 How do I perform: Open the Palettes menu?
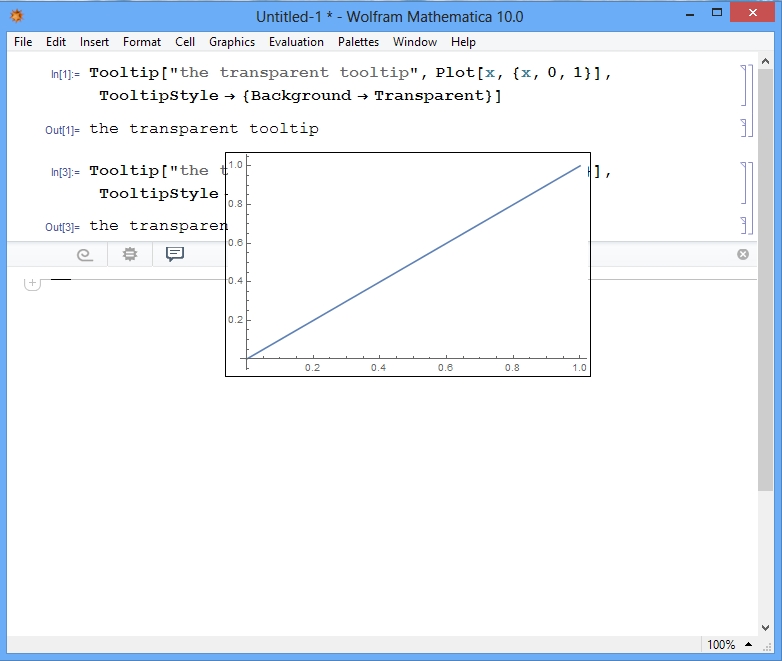(x=358, y=42)
